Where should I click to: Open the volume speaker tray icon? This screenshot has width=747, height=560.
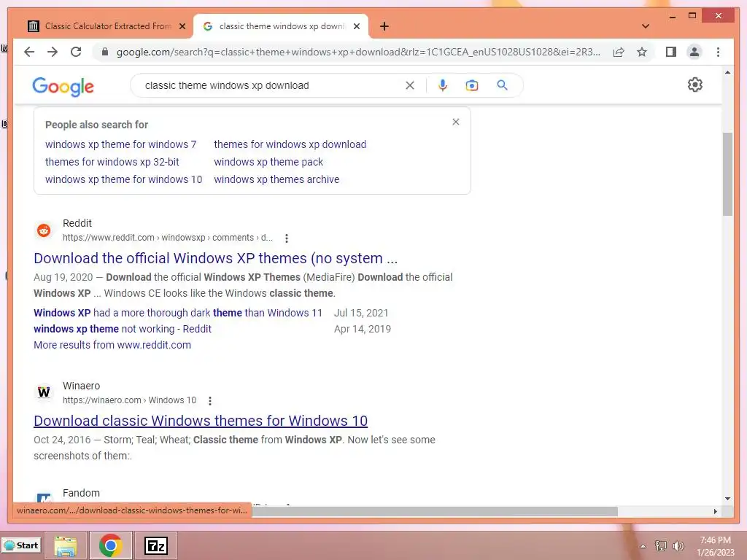[678, 546]
